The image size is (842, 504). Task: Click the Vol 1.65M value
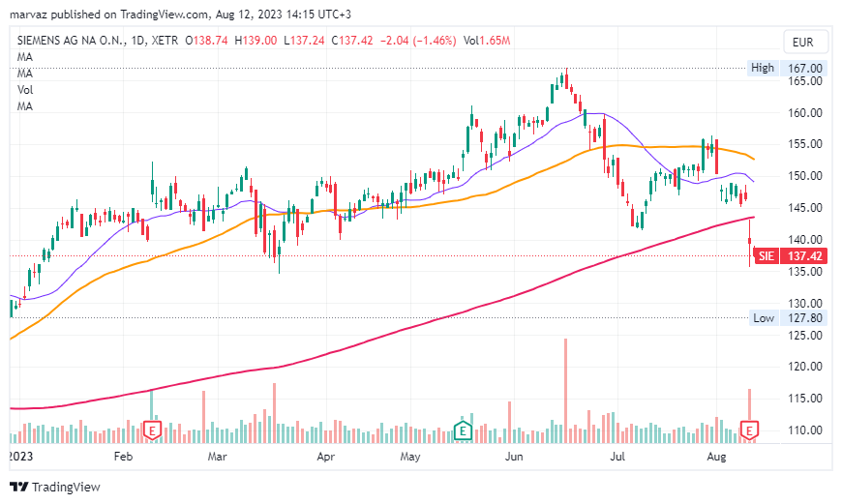(487, 41)
